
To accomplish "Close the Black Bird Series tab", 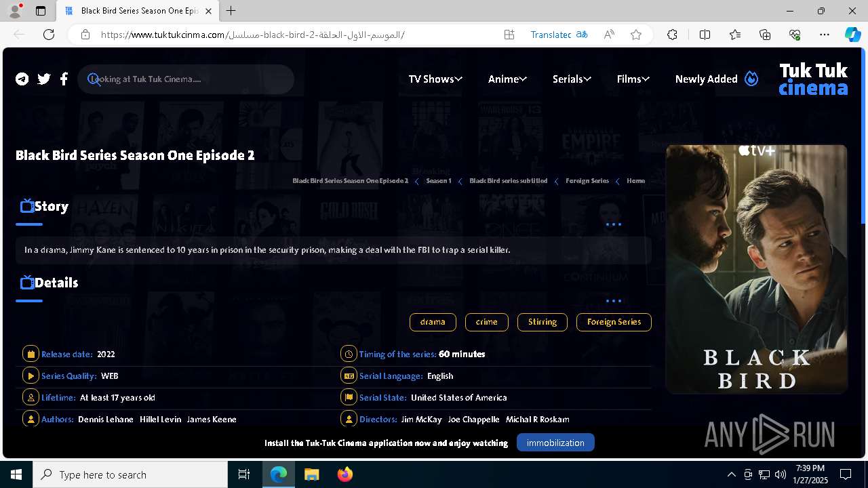I will pyautogui.click(x=208, y=11).
